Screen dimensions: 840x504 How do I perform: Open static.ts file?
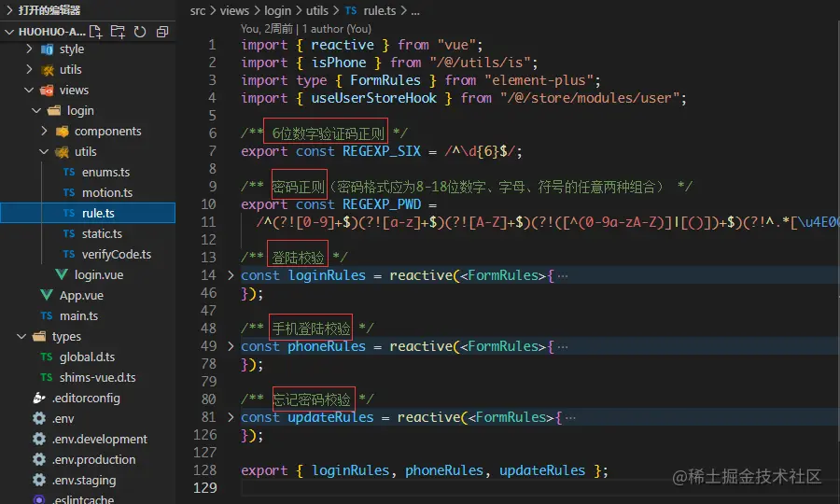[x=102, y=233]
